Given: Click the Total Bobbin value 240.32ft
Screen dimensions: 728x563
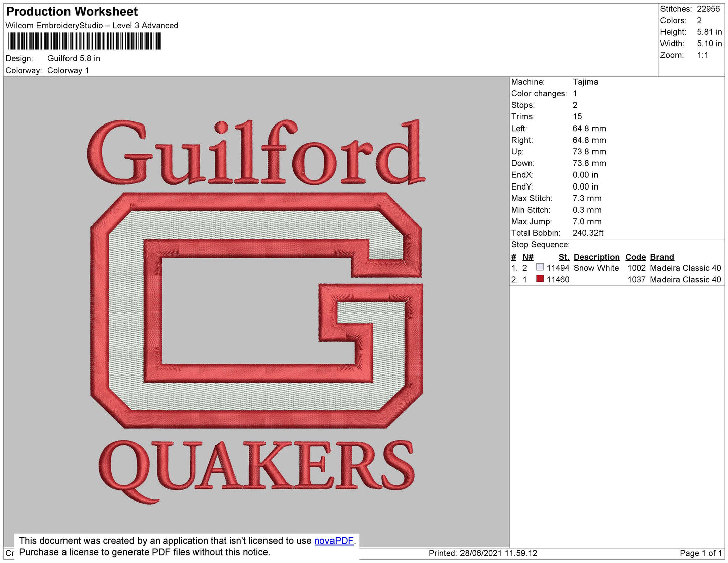Looking at the screenshot, I should [x=588, y=233].
